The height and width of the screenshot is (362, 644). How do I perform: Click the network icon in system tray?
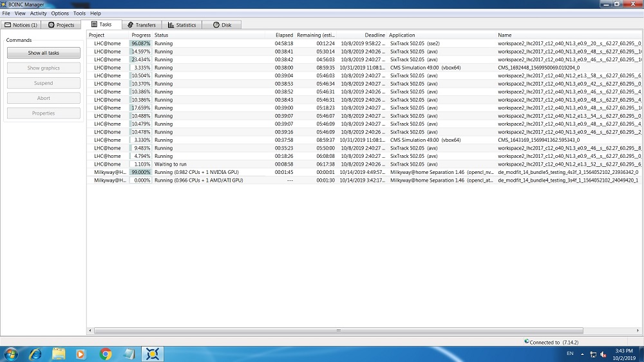coord(593,354)
